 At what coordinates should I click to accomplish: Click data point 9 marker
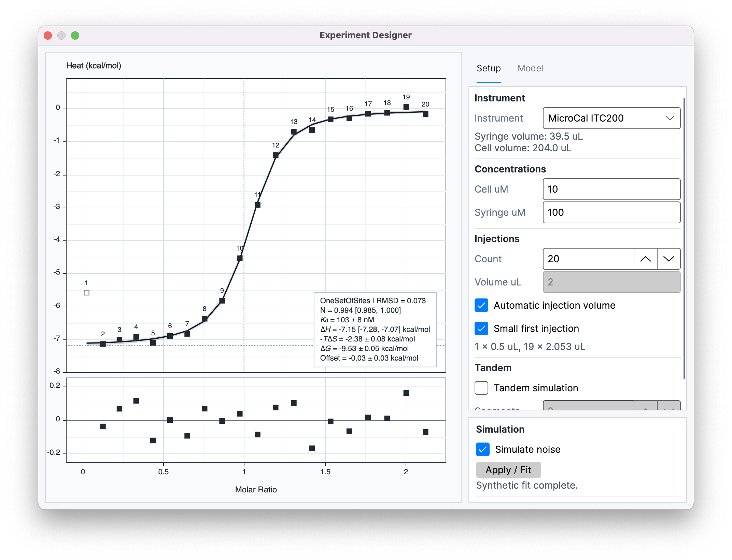click(x=222, y=301)
